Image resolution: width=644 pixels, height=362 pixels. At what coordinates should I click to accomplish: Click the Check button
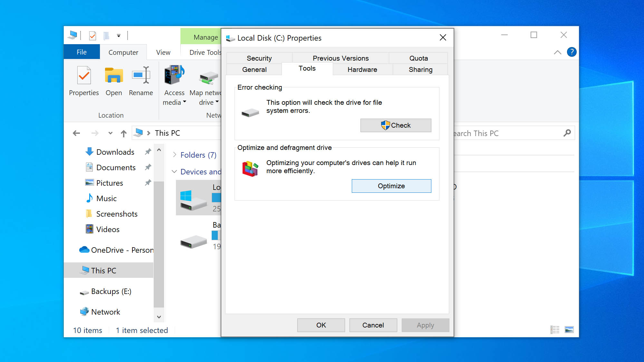(x=396, y=125)
